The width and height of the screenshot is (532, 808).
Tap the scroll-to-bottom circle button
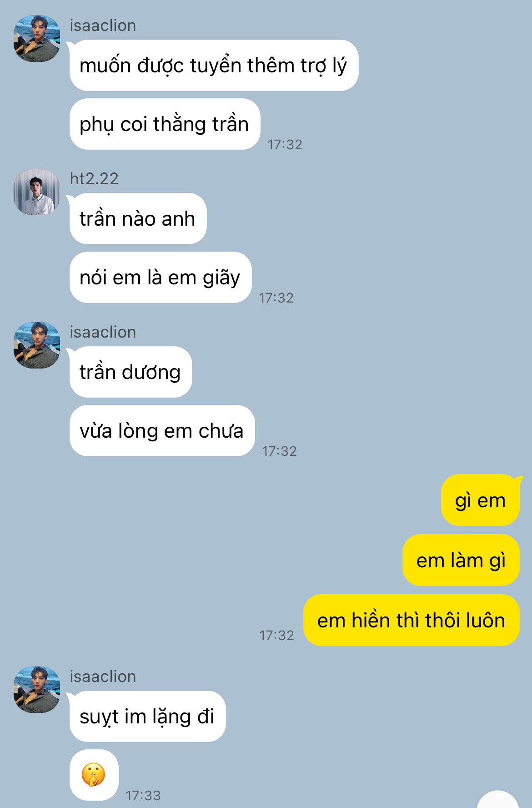click(x=498, y=801)
